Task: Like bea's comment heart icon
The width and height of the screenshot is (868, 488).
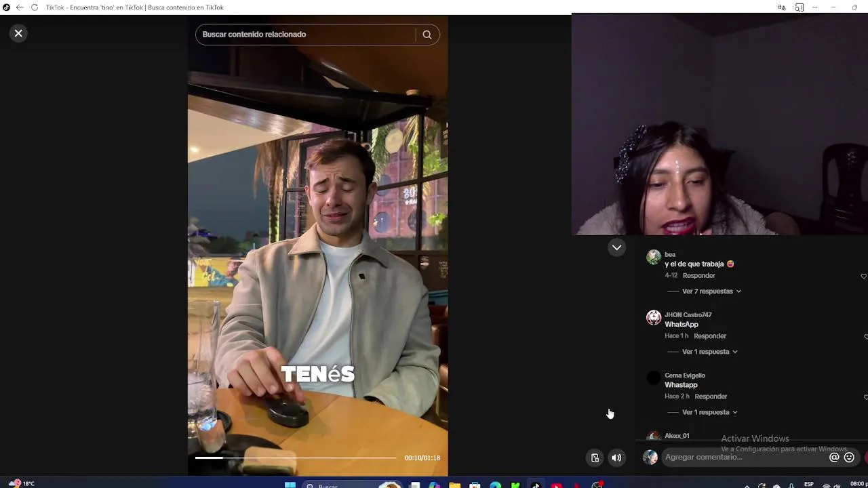Action: [x=863, y=277]
